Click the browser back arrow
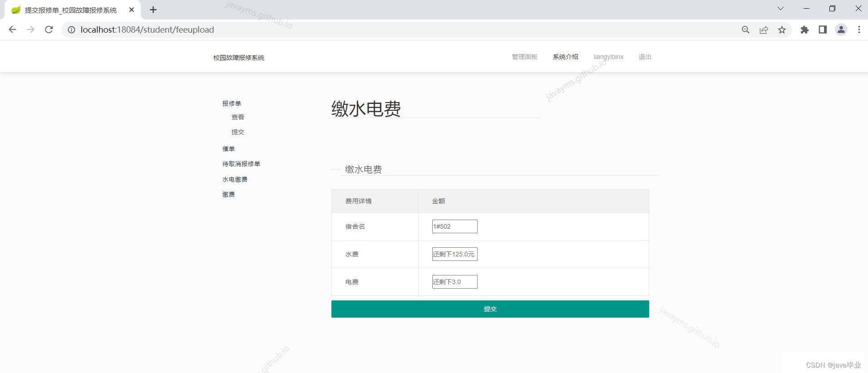 click(12, 29)
